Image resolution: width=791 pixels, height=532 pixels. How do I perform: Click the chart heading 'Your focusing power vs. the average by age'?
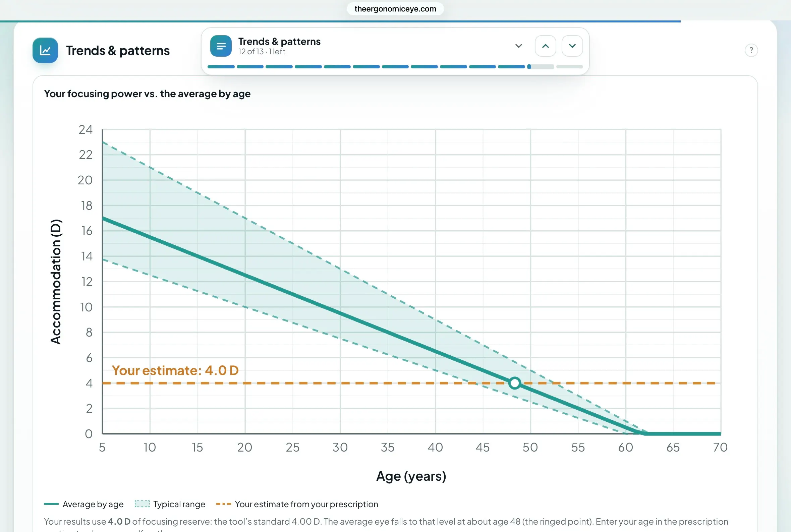[147, 94]
